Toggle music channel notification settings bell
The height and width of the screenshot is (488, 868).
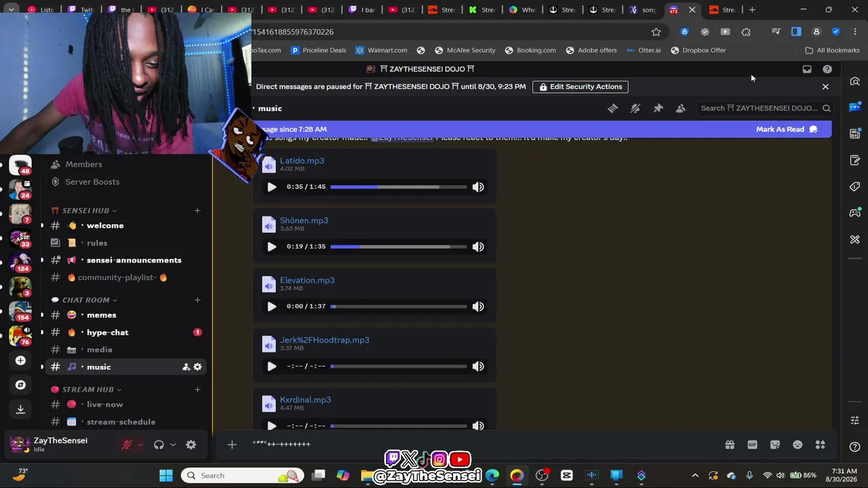coord(635,108)
